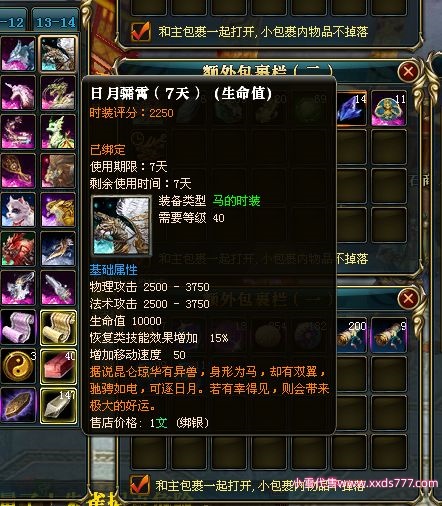The image size is (442, 506).
Task: Select the blue crystal item stacked 14
Action: (351, 108)
